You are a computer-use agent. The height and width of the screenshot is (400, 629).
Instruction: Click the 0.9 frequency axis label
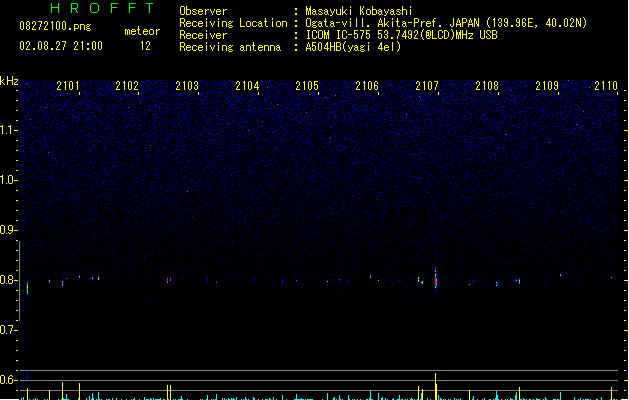point(8,230)
